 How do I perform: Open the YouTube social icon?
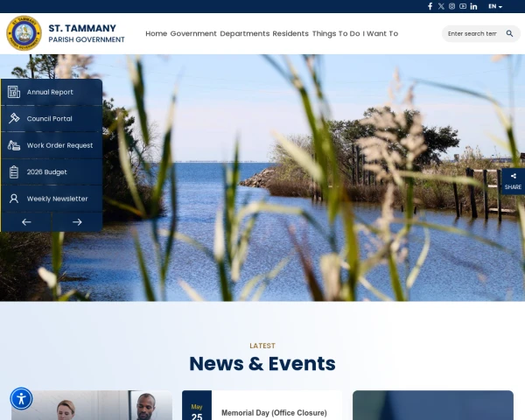(463, 6)
